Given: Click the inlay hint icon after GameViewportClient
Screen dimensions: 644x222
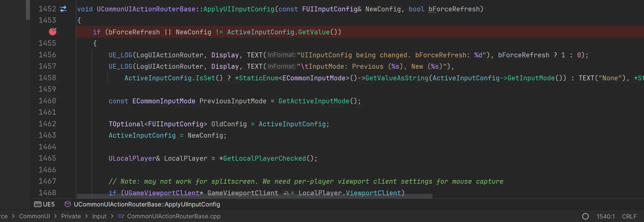Looking at the screenshot, I should click(286, 193).
